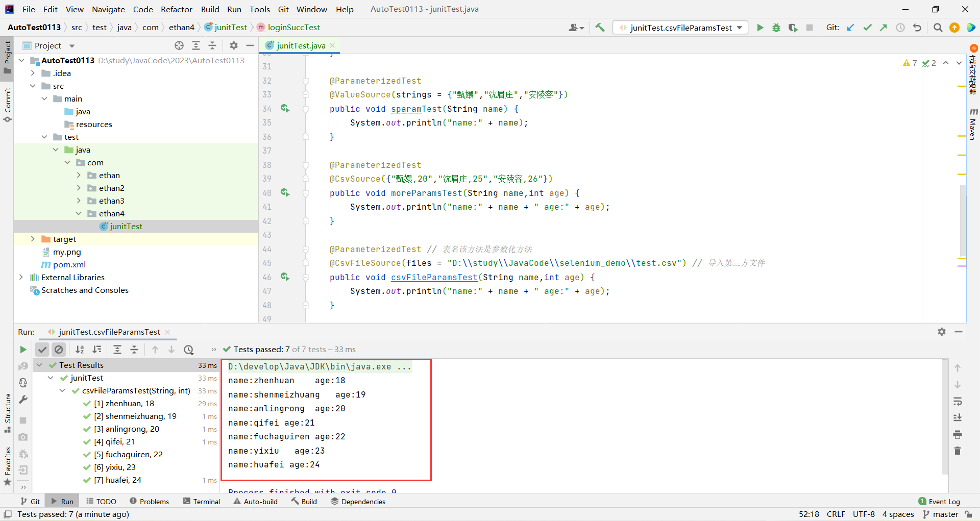Toggle Structure tool window sidebar button
Screen dimensions: 980x521
coord(7,412)
